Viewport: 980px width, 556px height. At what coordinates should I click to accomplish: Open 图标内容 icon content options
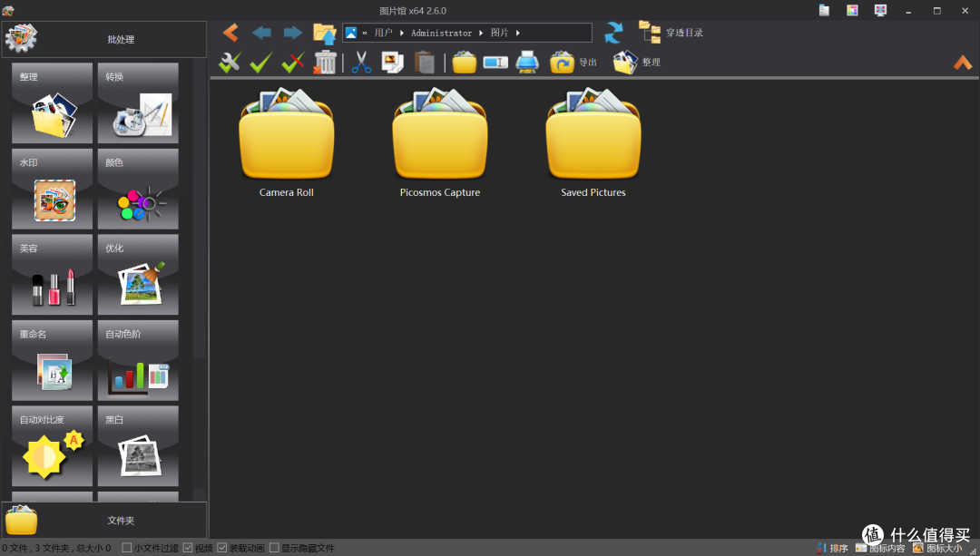pyautogui.click(x=880, y=548)
